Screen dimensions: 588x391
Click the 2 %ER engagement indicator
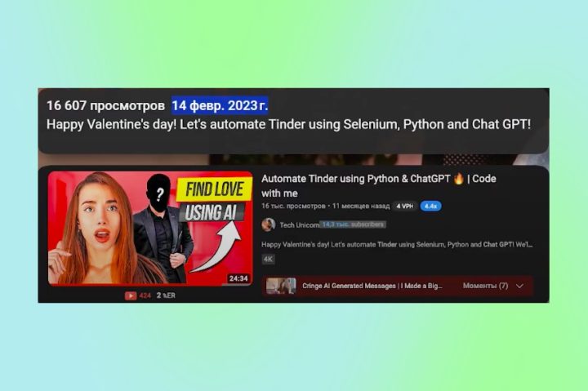click(166, 295)
